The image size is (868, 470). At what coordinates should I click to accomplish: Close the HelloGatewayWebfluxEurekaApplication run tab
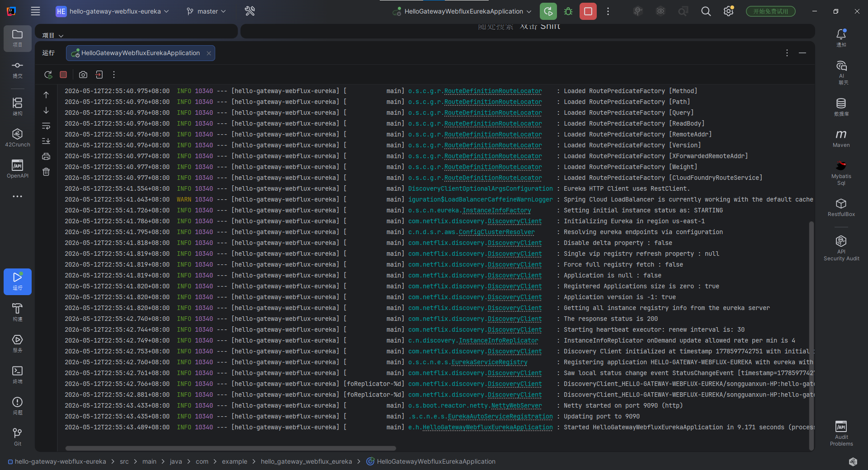point(208,53)
